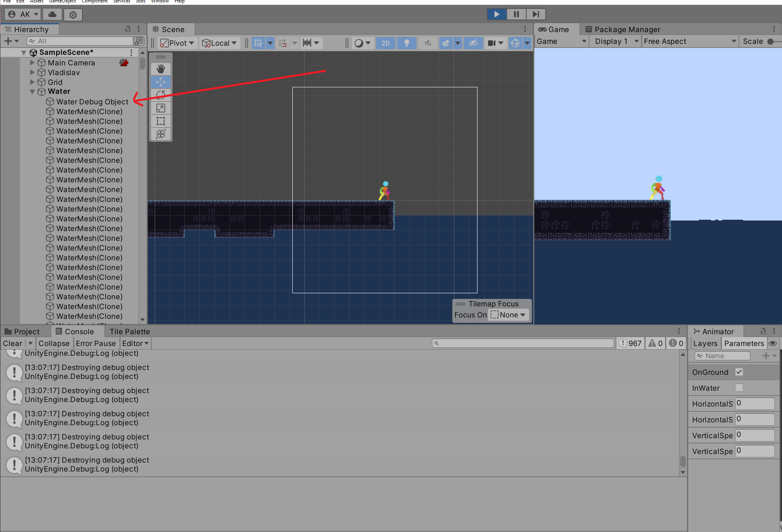The width and height of the screenshot is (782, 532).
Task: Open Hierarchy panel three-dot menu
Action: tap(139, 29)
